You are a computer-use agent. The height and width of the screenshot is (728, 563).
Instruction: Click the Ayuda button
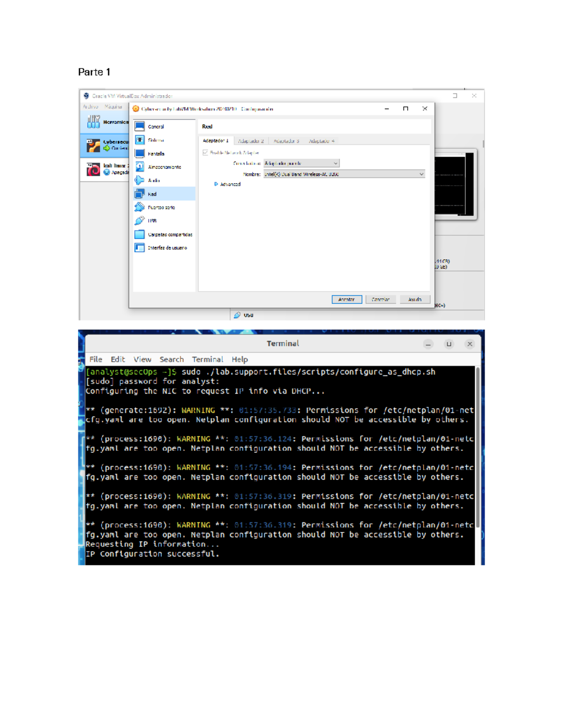[415, 299]
